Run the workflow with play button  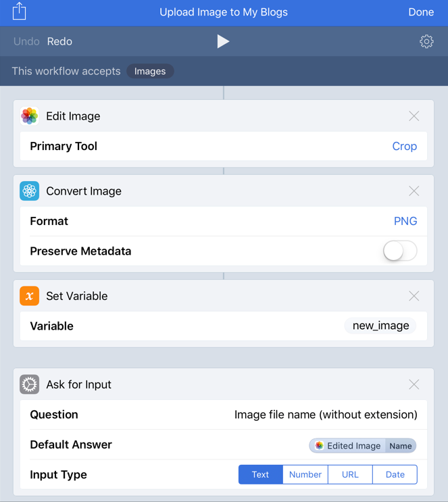223,42
